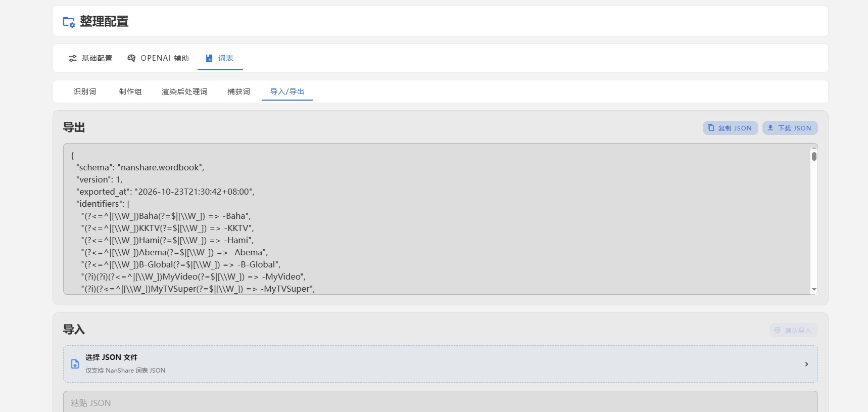Click the KKTV identifier rule line
Image resolution: width=868 pixels, height=412 pixels.
[x=167, y=228]
